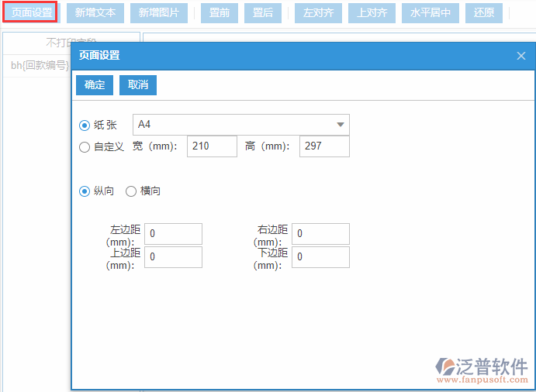Click the 左边距 left margin field

(173, 234)
